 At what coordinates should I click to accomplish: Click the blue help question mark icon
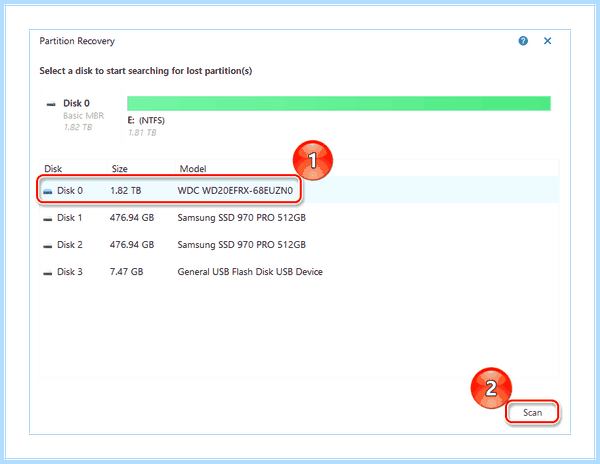click(523, 41)
